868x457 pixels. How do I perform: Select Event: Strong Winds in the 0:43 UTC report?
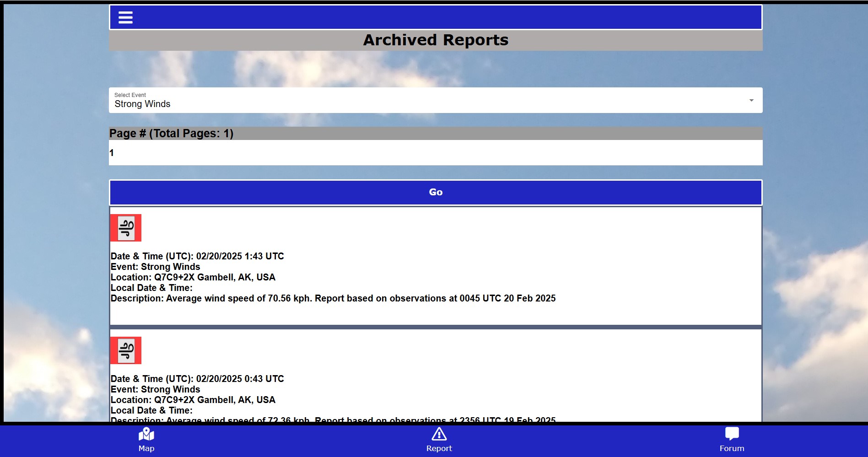[156, 389]
